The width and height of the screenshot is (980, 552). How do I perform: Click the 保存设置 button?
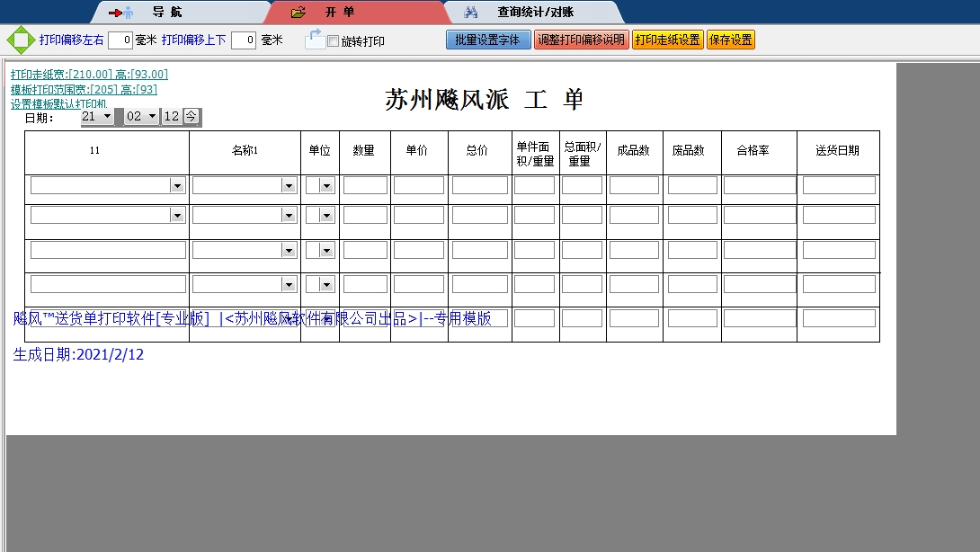click(x=731, y=40)
